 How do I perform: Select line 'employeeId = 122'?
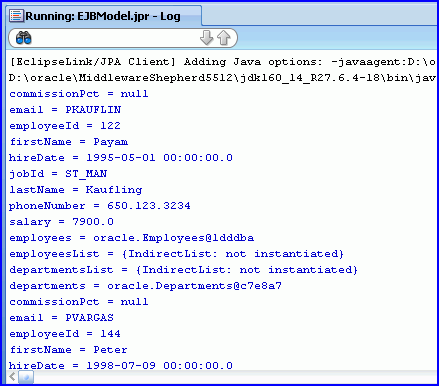click(65, 126)
